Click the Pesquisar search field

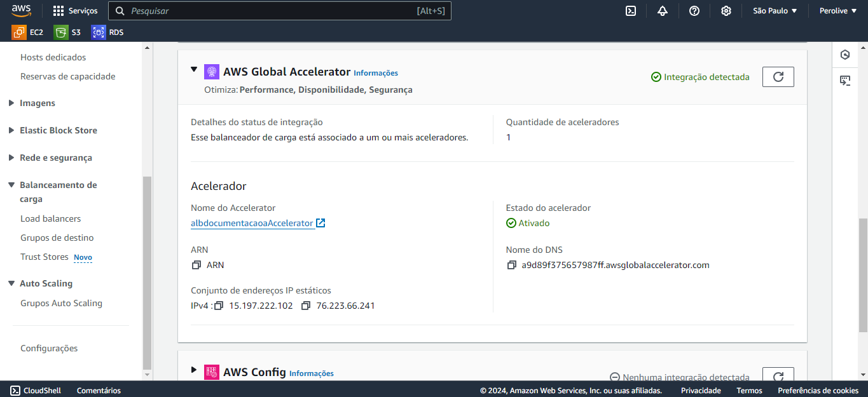pyautogui.click(x=280, y=11)
